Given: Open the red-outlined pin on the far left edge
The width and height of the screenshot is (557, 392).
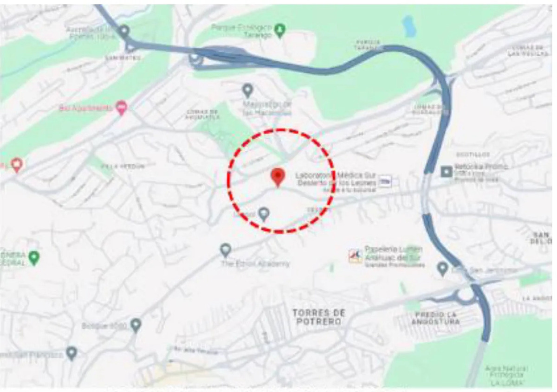Looking at the screenshot, I should pos(17,165).
